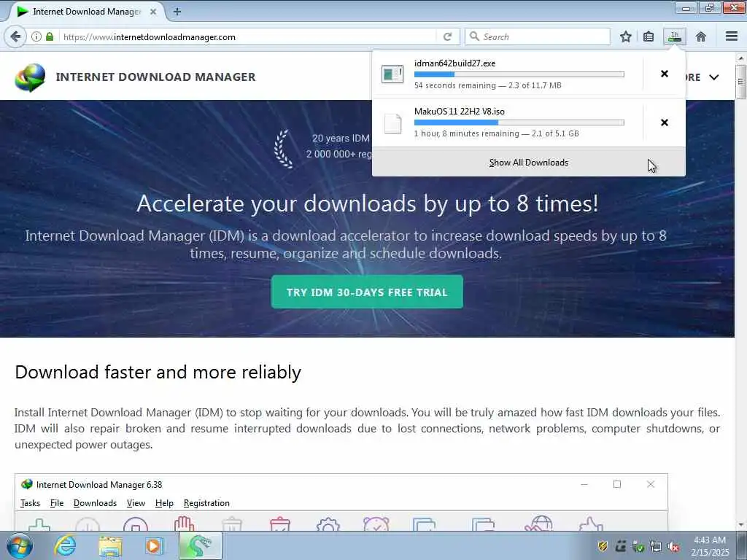Viewport: 747px width, 560px height.
Task: Click 'Accelerate your downloads by up to 8 times!' heading
Action: 368,204
